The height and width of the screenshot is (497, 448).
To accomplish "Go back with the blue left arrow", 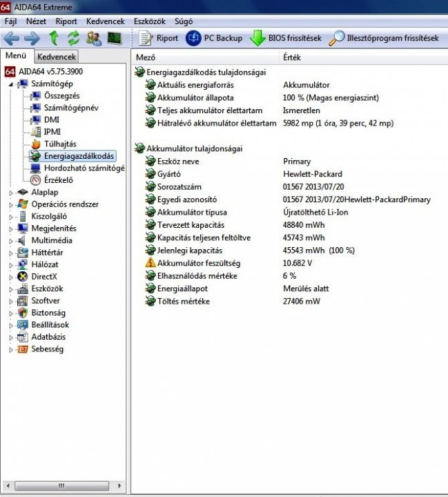I will tap(12, 39).
